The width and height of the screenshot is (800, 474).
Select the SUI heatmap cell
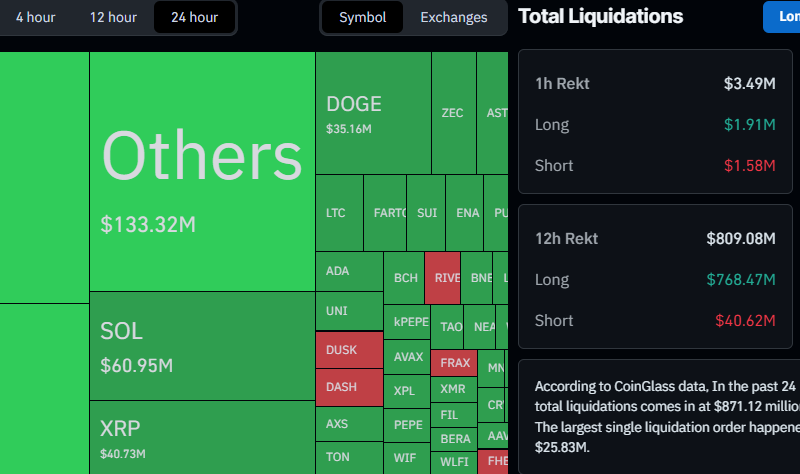pyautogui.click(x=426, y=213)
